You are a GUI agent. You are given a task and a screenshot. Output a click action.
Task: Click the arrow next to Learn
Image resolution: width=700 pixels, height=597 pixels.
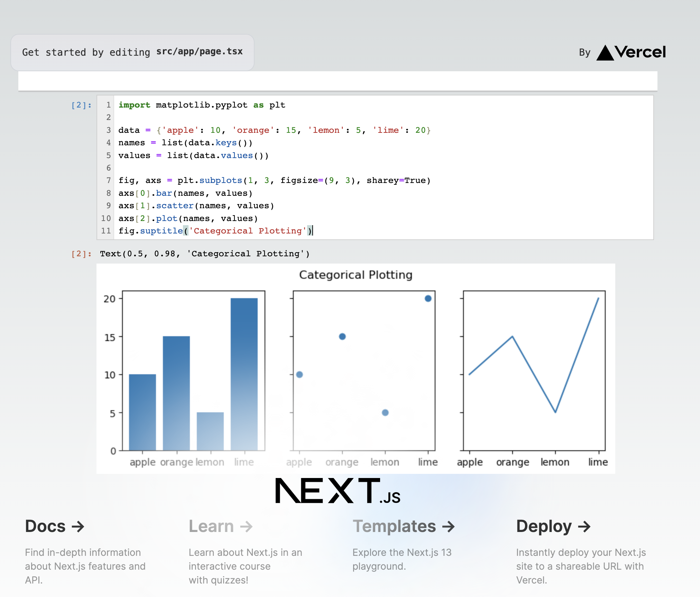pos(246,526)
